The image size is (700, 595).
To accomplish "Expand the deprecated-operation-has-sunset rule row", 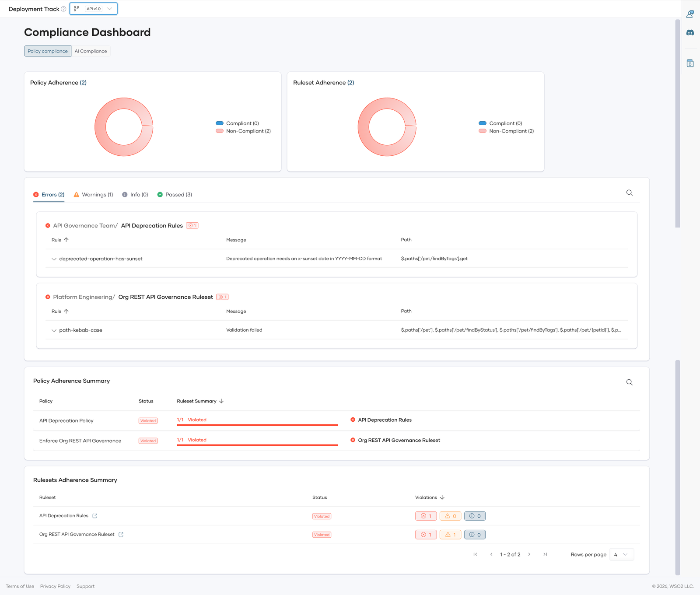I will coord(54,259).
